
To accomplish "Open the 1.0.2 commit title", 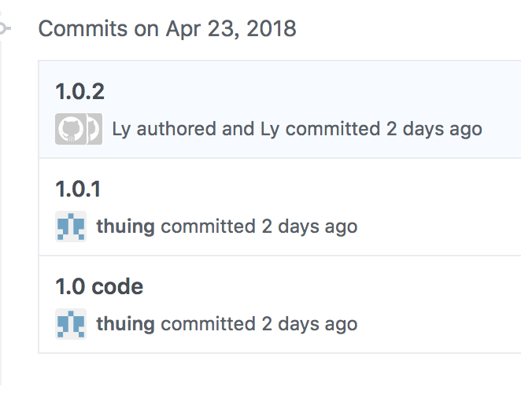I will pos(79,91).
